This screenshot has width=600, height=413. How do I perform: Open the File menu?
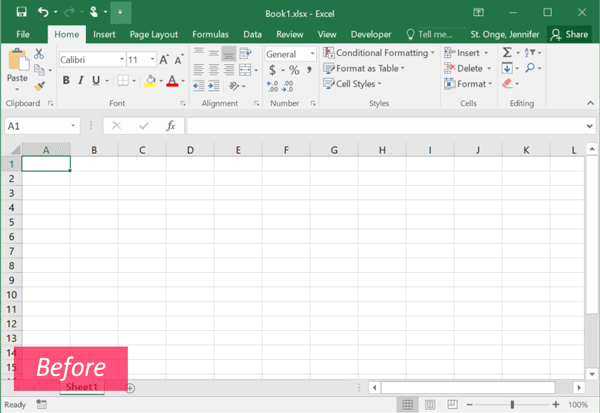point(23,34)
